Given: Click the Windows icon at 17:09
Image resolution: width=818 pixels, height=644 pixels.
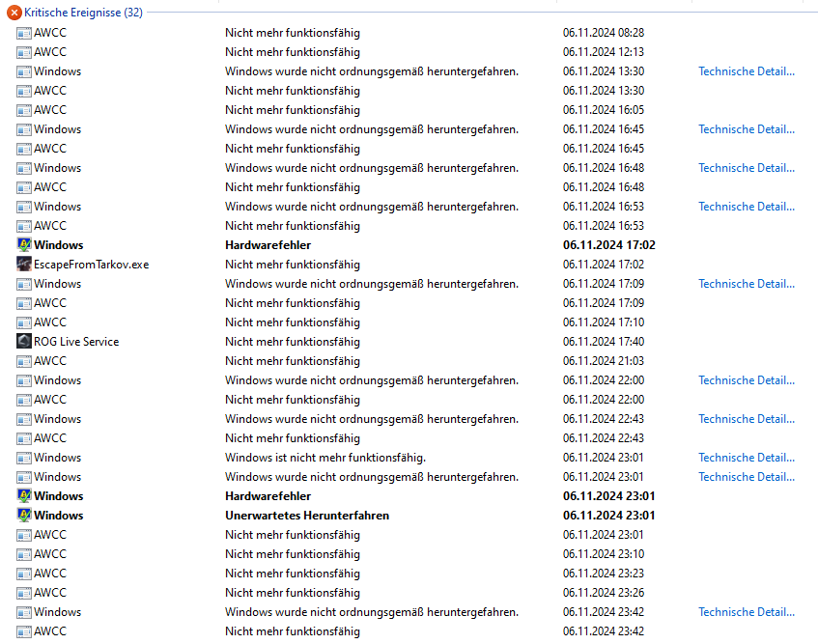Looking at the screenshot, I should point(24,284).
